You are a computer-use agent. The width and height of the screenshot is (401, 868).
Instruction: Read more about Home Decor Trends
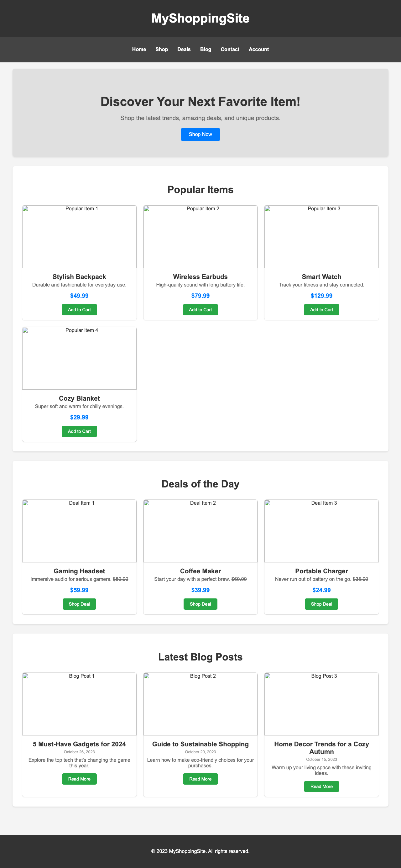321,786
